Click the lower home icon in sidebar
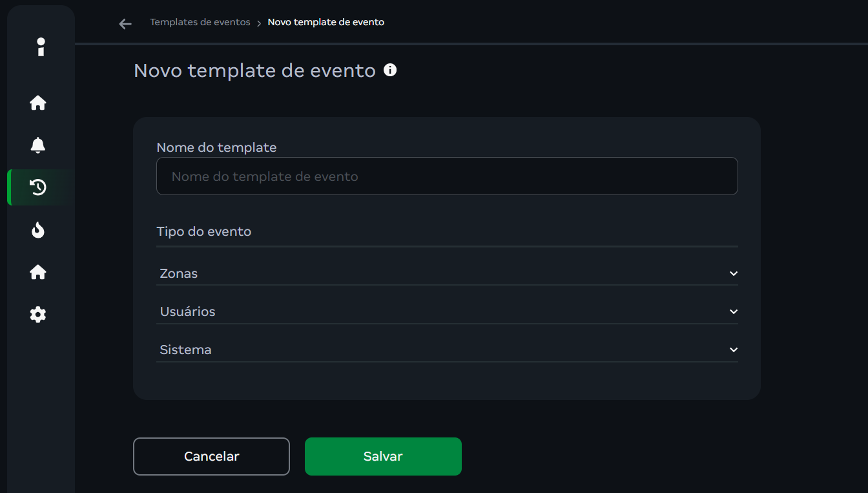 click(x=38, y=272)
